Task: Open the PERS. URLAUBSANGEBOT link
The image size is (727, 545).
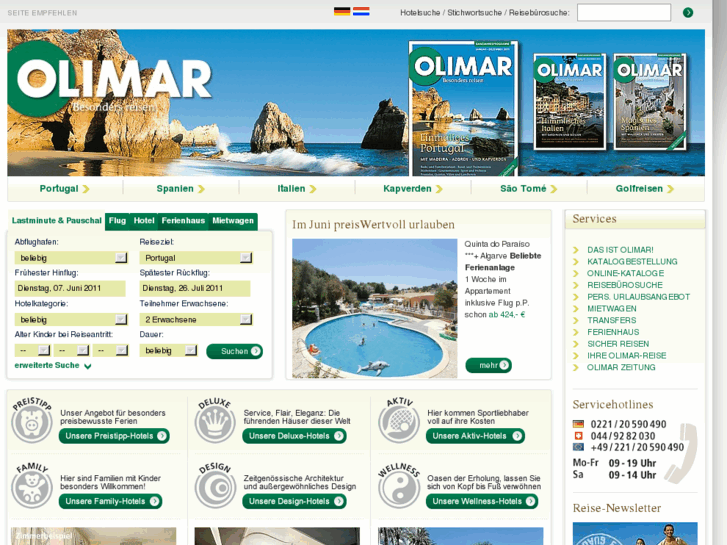Action: (x=638, y=297)
